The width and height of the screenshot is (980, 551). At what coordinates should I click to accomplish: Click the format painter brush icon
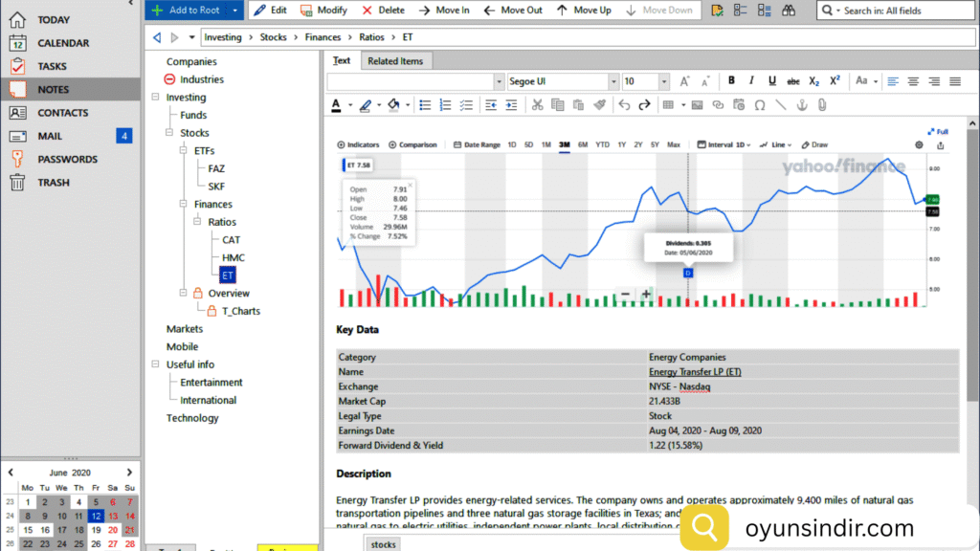600,105
